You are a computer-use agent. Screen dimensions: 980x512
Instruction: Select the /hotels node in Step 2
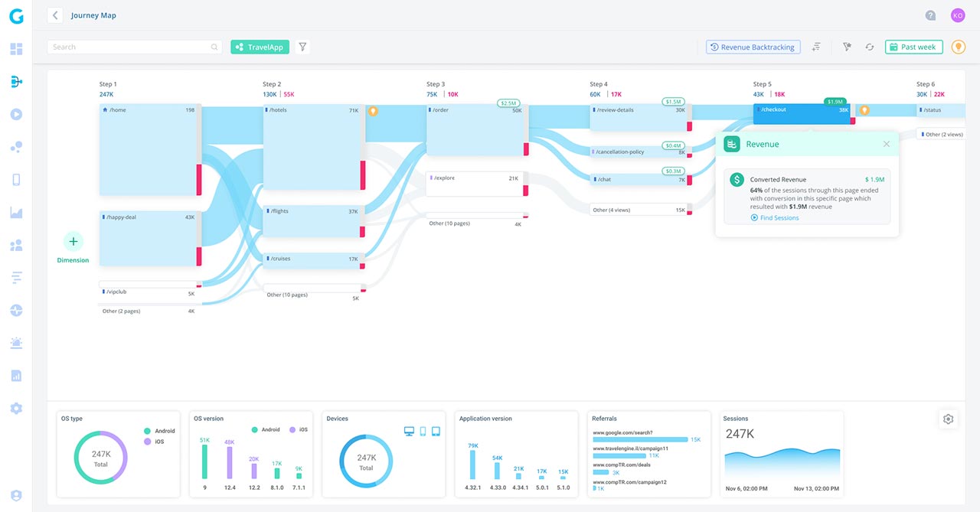pos(314,147)
